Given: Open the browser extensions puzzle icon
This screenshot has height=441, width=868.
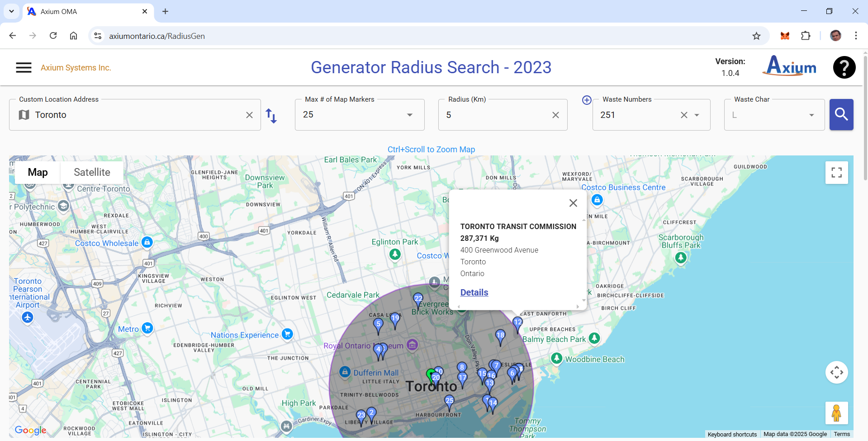Looking at the screenshot, I should [x=806, y=36].
